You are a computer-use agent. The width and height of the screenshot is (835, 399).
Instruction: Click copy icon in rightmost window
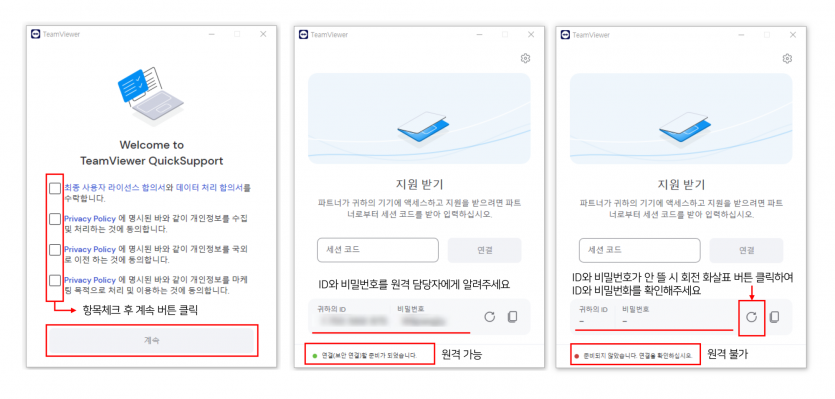(774, 317)
